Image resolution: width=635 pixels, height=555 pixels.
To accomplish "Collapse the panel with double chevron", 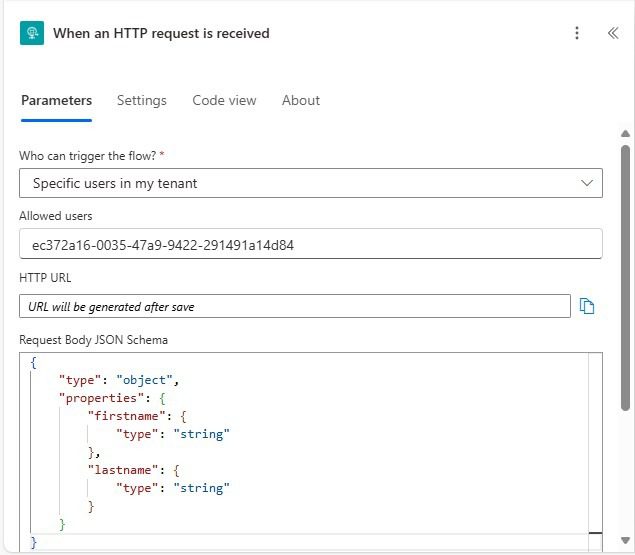I will (x=613, y=33).
